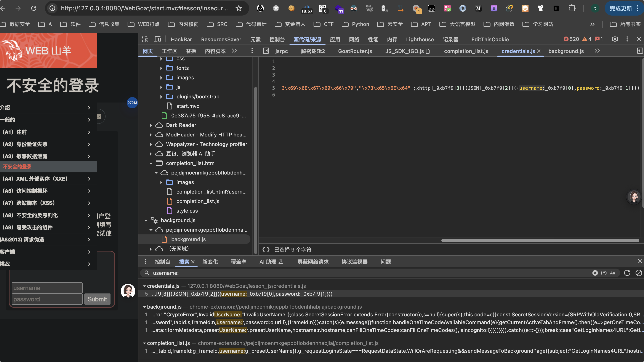Click the 520 errors counter
This screenshot has height=362, width=644.
tap(571, 39)
